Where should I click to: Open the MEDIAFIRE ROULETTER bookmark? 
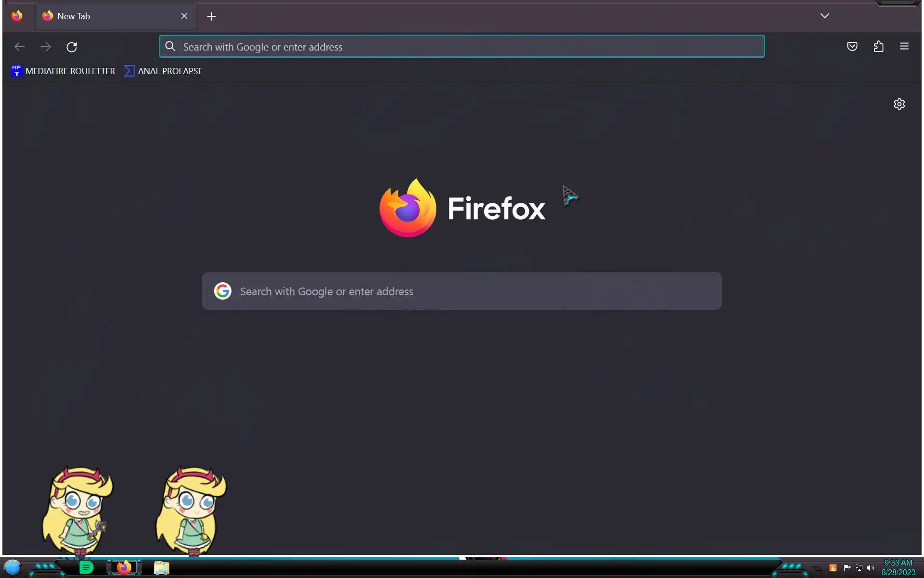tap(64, 71)
